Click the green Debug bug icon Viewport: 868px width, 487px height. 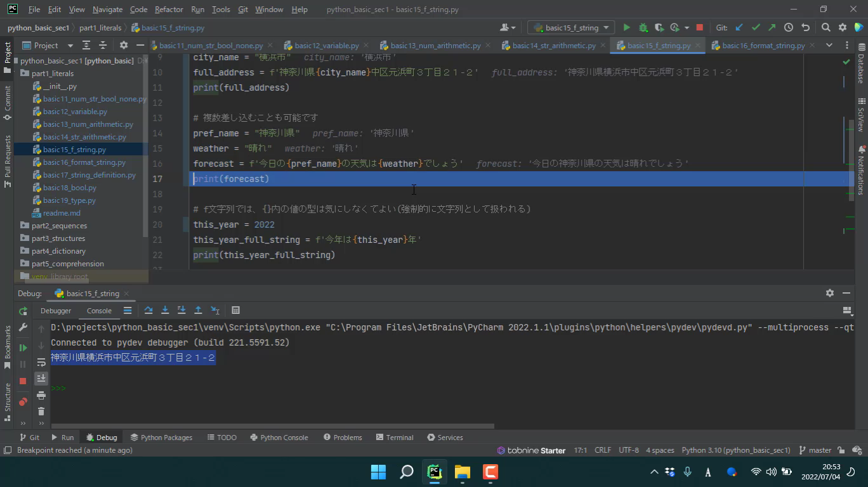tap(643, 28)
